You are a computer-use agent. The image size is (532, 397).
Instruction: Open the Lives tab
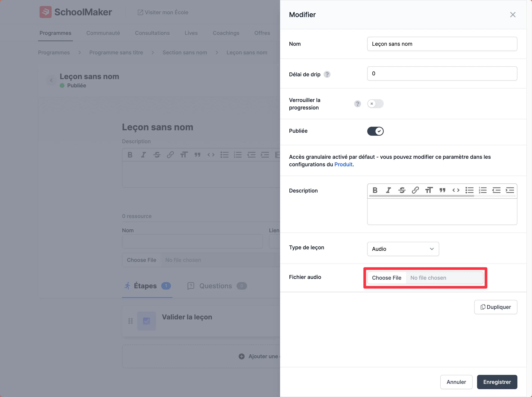coord(191,33)
